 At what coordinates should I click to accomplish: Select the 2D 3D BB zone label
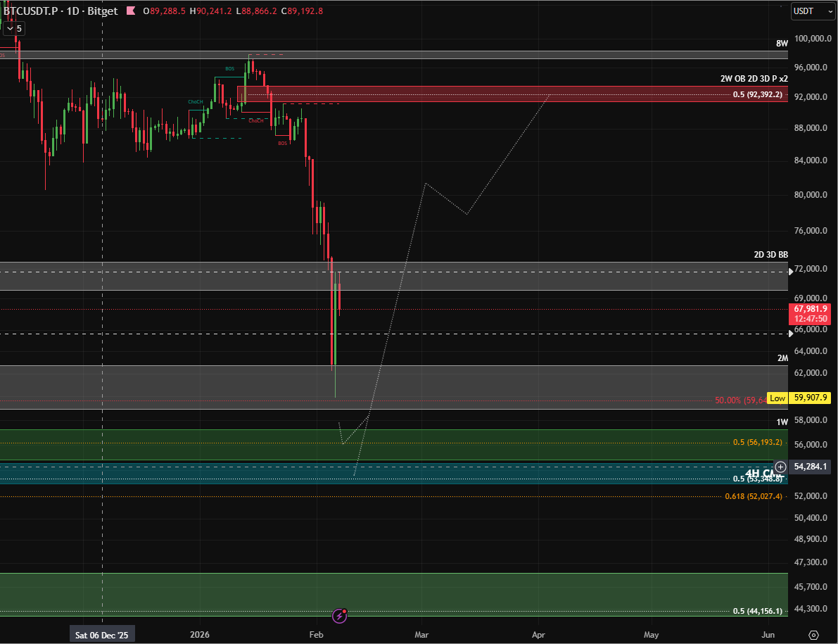point(770,254)
